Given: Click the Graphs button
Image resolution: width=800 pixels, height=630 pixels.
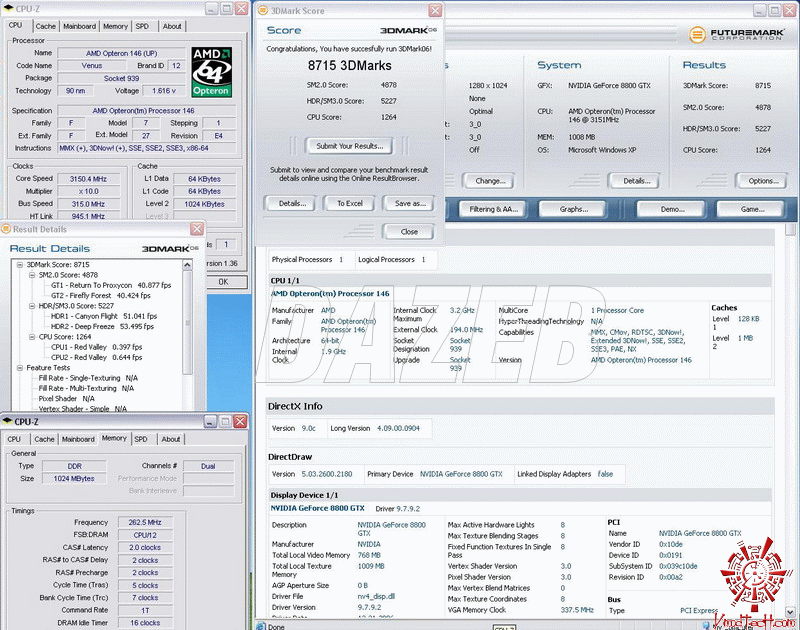Looking at the screenshot, I should tap(573, 209).
